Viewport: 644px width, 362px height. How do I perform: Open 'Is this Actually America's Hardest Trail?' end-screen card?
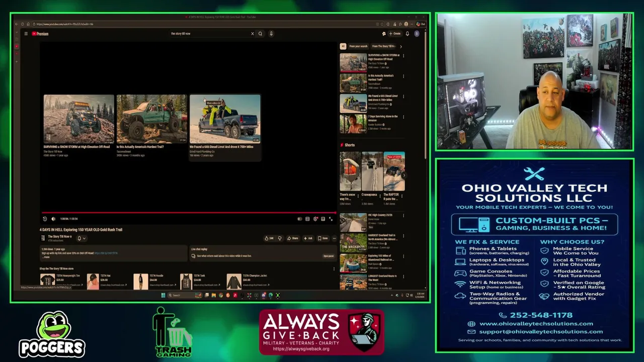click(x=152, y=126)
